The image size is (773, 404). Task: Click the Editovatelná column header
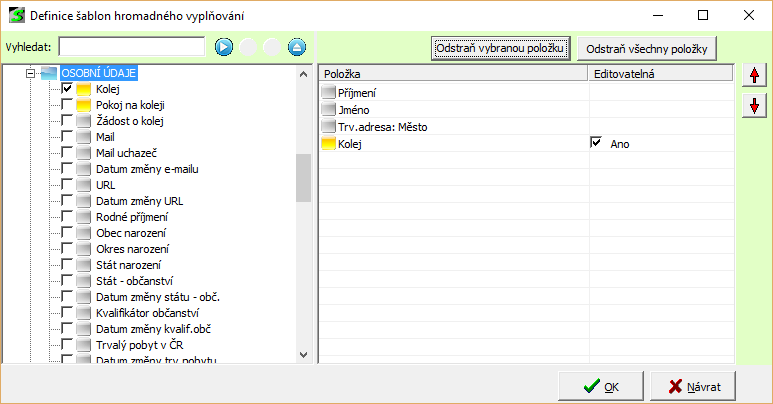pos(660,74)
